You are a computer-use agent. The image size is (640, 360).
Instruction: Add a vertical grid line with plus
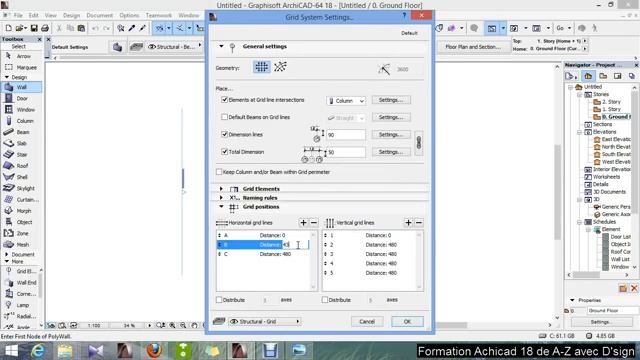[408, 222]
